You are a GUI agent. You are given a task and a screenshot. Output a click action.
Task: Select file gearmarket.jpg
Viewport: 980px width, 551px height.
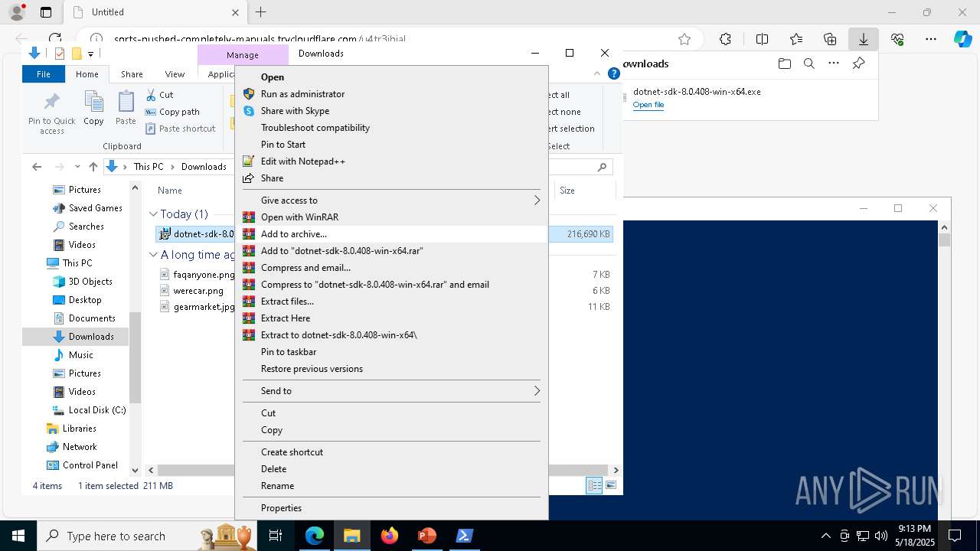tap(198, 307)
